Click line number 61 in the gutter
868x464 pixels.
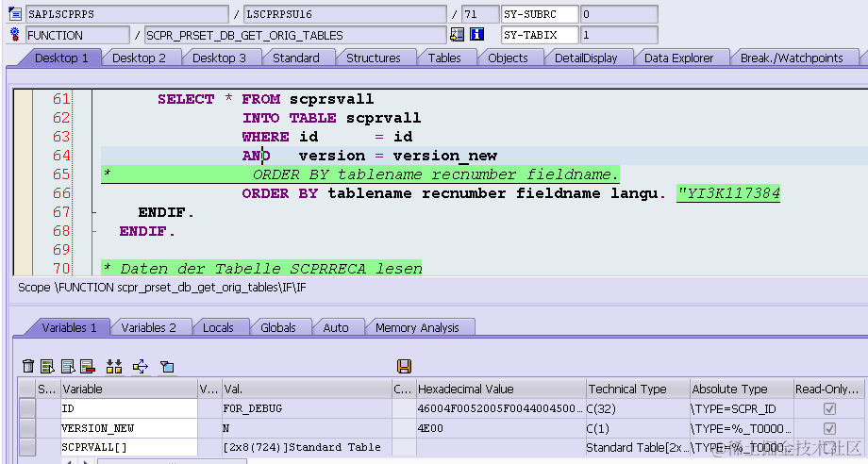click(x=61, y=99)
